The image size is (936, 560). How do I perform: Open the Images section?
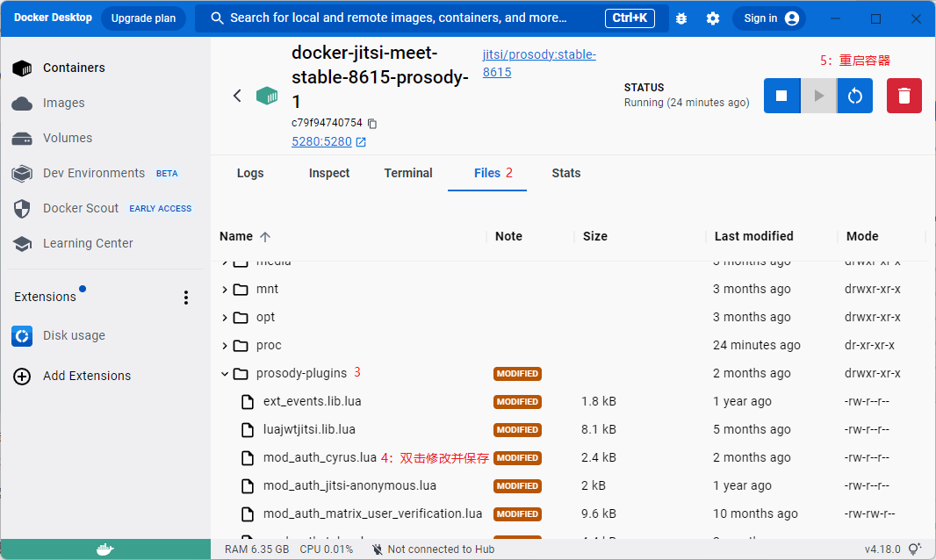48,104
